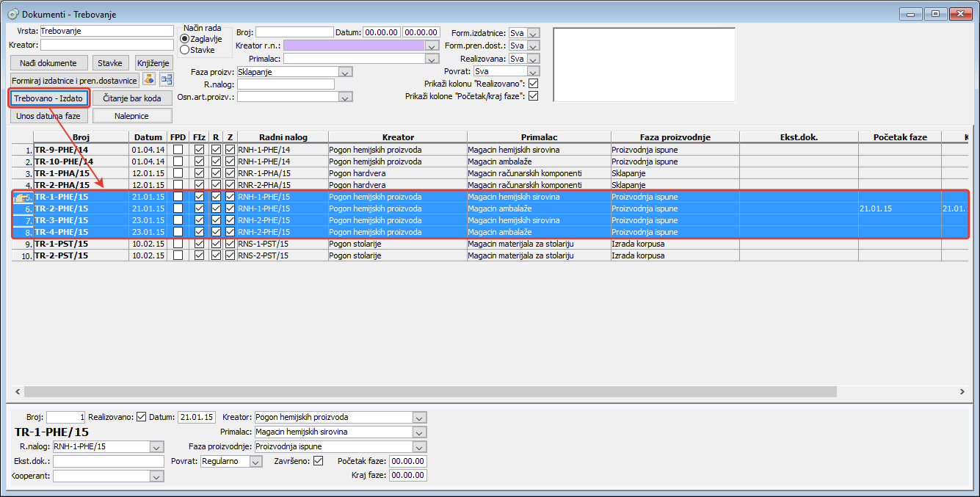This screenshot has width=980, height=497.
Task: Select the Stavke radio option
Action: (185, 50)
